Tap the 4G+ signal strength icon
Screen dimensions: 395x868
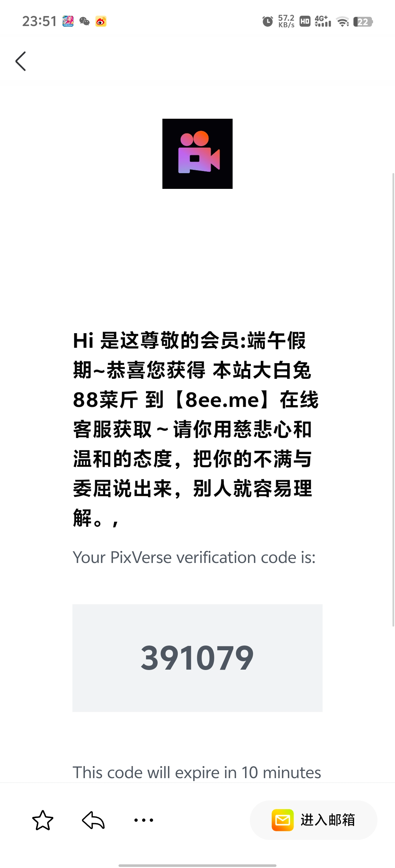[323, 21]
